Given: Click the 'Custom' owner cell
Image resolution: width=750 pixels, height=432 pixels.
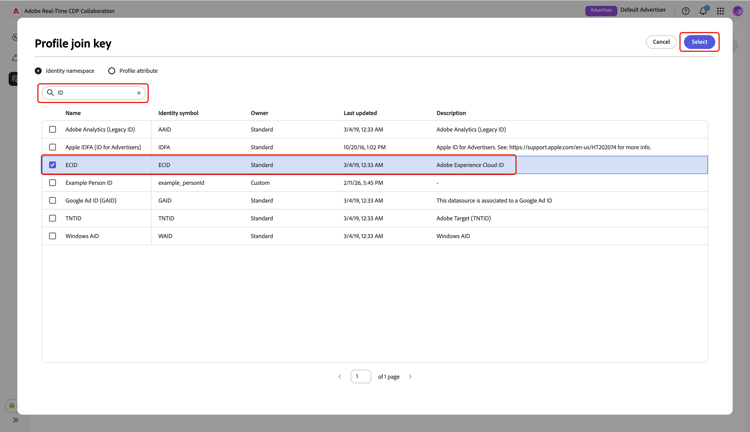Looking at the screenshot, I should [260, 183].
